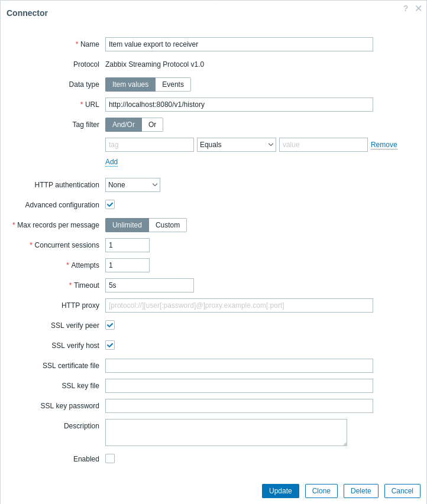Switch tag filter to Or
Viewport: 427px width, 504px height.
152,125
